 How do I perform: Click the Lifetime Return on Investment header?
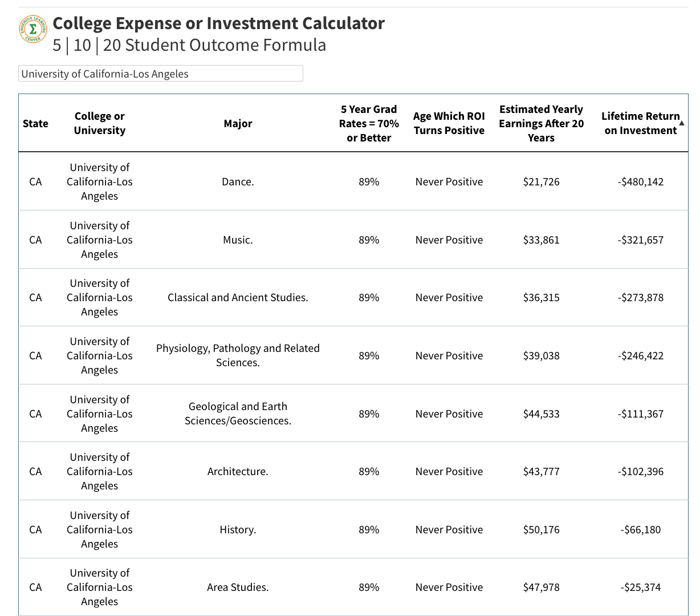coord(640,123)
